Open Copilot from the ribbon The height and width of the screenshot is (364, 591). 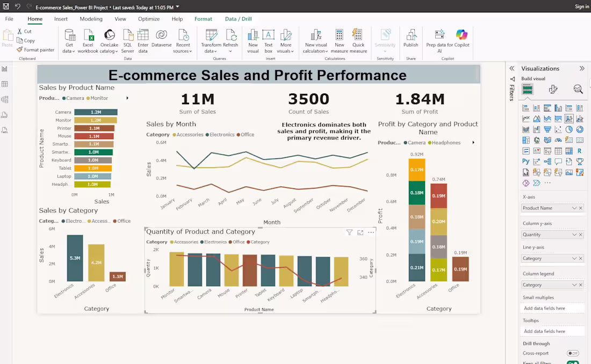coord(462,39)
